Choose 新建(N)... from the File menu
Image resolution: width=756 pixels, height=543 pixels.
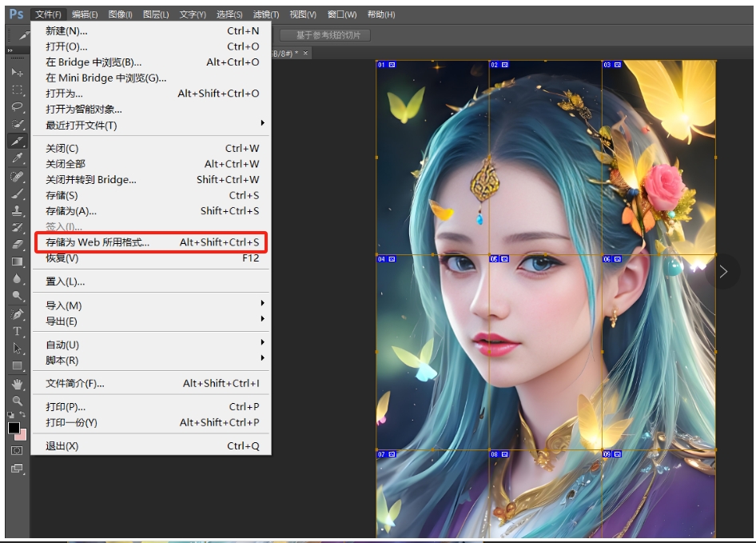click(151, 31)
